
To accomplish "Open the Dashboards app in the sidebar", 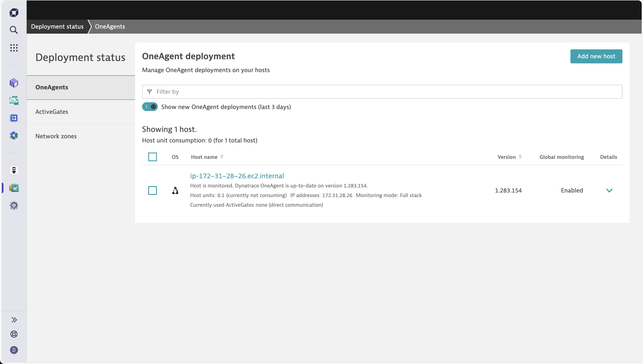I will click(14, 83).
